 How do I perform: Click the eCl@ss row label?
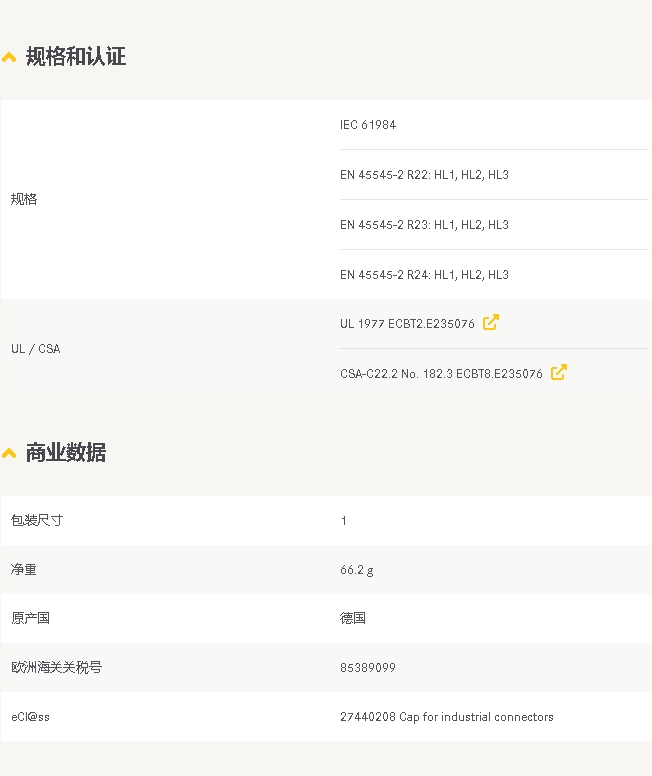(x=30, y=717)
